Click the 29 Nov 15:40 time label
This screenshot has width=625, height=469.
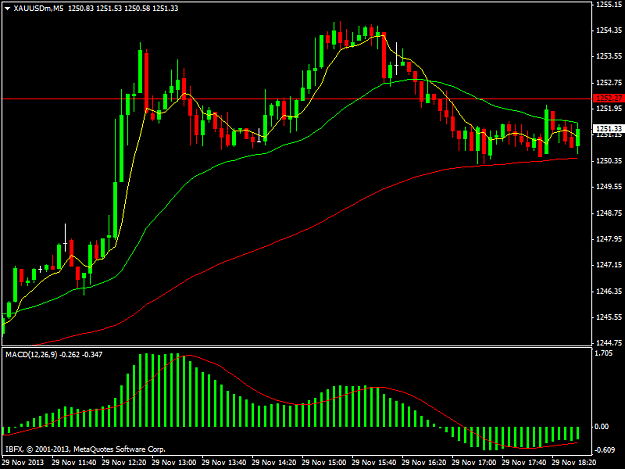374,463
